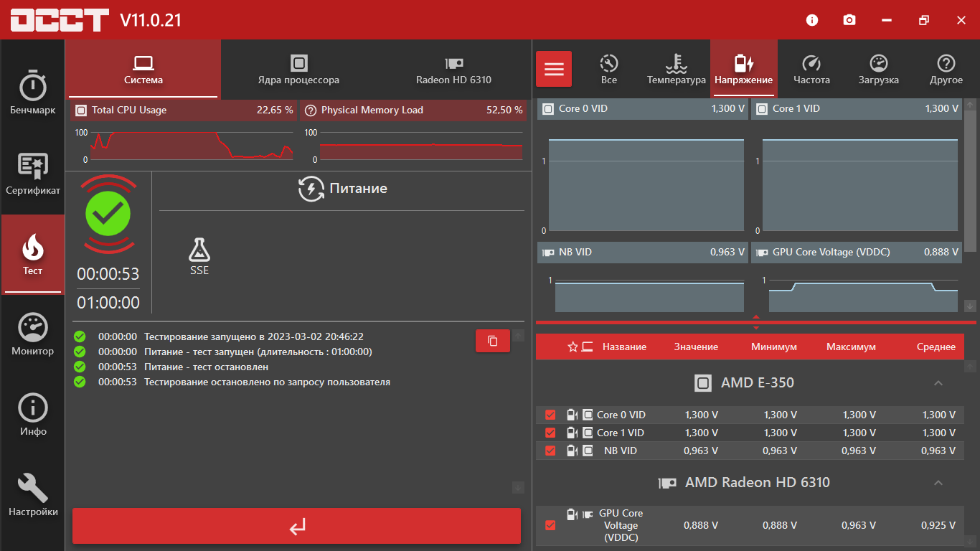Uncheck the Core 1 VID checkbox

click(x=550, y=433)
